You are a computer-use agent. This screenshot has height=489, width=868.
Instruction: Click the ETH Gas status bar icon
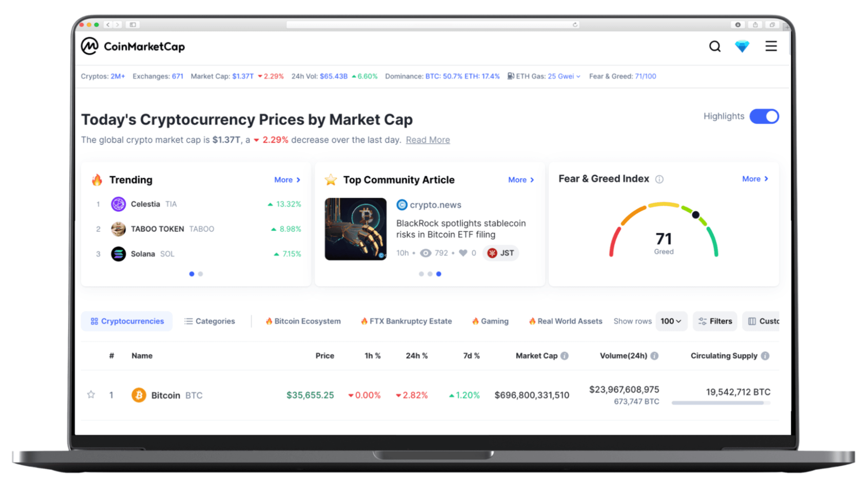(x=509, y=76)
